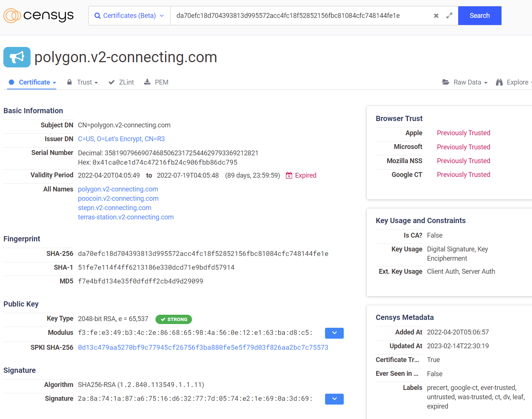Viewport: 532px width, 419px height.
Task: Open the PEM download tab
Action: 156,82
